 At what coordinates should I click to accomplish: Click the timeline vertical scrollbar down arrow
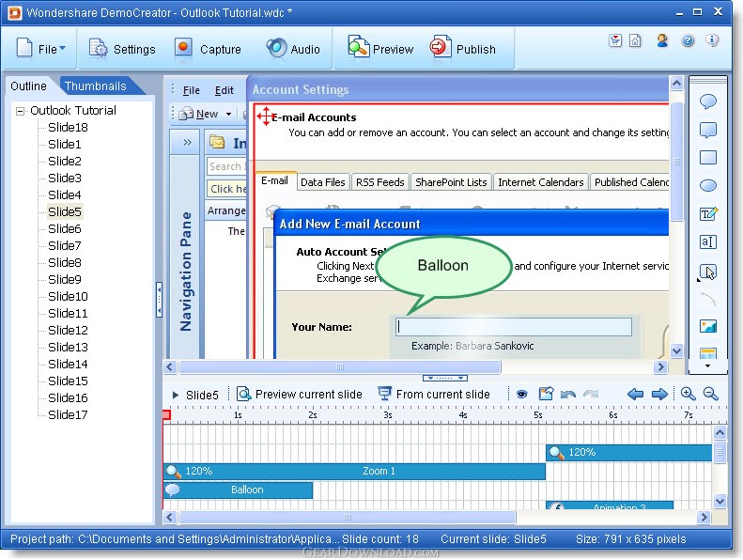(x=720, y=501)
